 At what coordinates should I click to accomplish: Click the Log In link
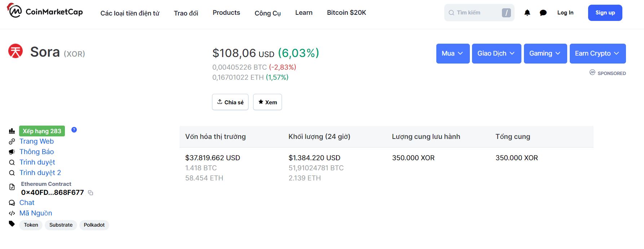[565, 13]
